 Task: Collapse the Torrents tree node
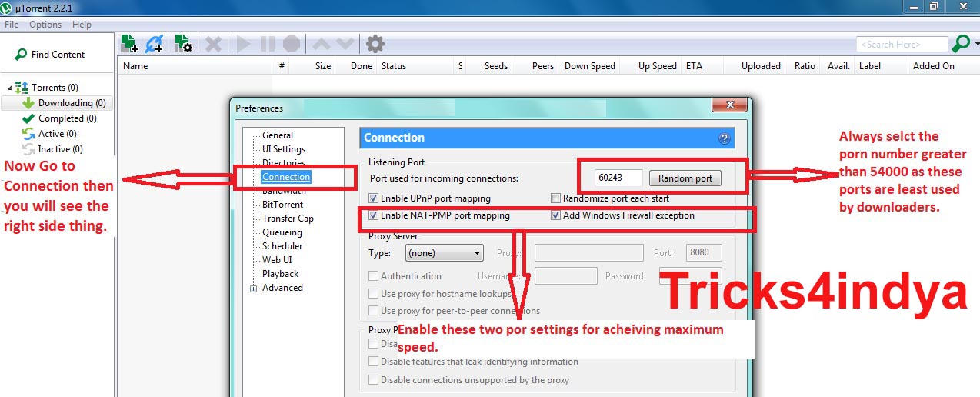point(9,88)
